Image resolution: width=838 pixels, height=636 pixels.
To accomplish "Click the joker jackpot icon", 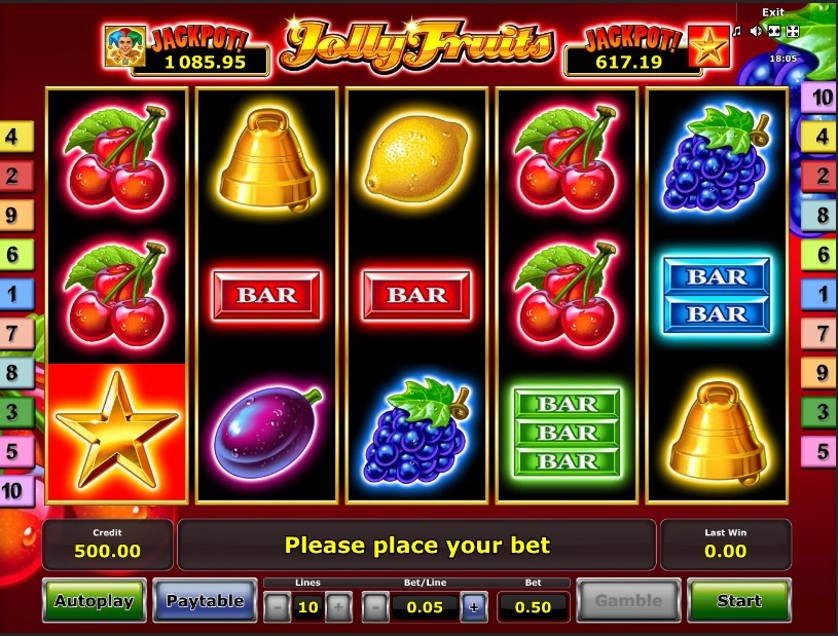I will [x=126, y=47].
